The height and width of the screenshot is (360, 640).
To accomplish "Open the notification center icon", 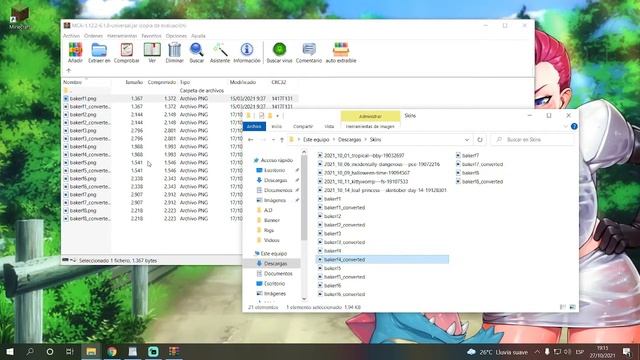I will pos(627,351).
